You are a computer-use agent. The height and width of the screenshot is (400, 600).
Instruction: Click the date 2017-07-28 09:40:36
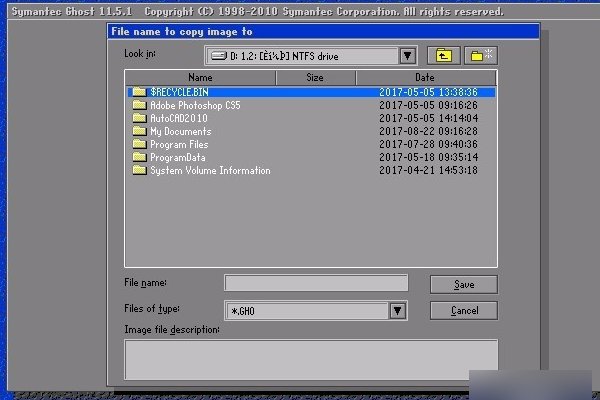428,144
